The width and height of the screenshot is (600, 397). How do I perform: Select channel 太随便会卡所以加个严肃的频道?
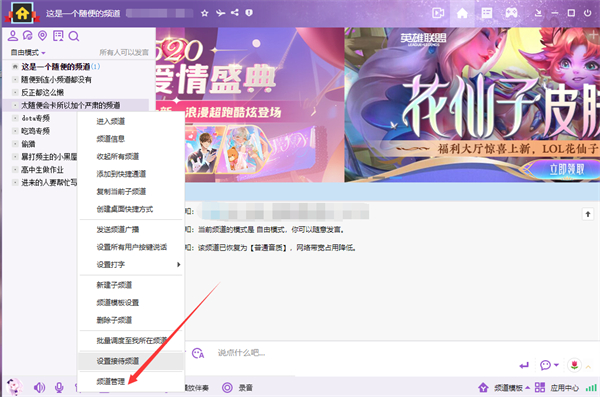pos(70,105)
